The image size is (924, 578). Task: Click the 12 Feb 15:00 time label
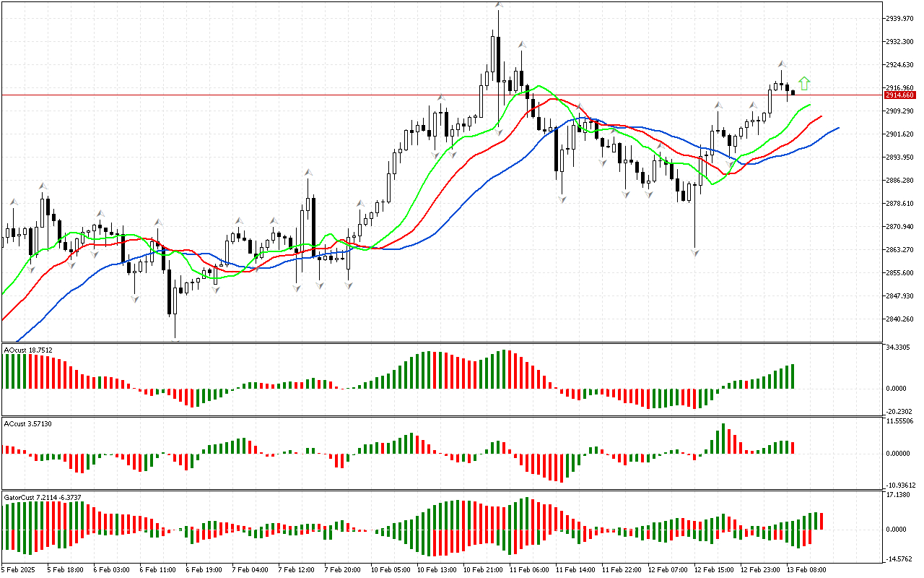click(713, 570)
